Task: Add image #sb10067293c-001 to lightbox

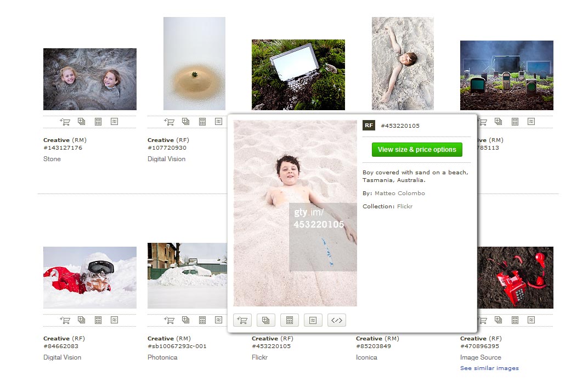Action: (186, 320)
